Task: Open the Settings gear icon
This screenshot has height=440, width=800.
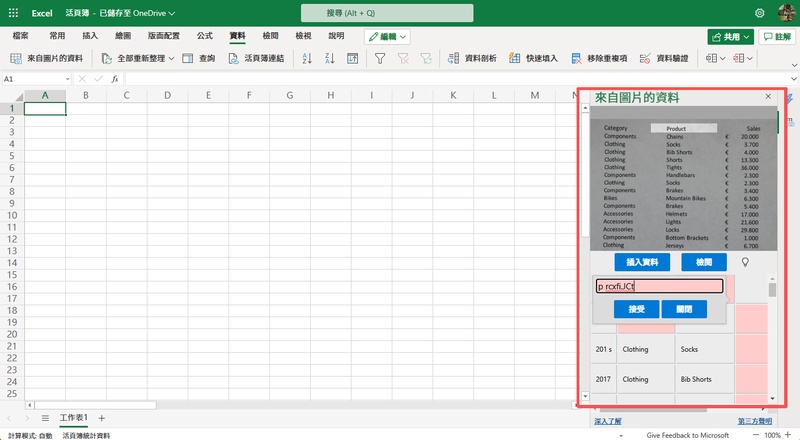Action: coord(760,13)
